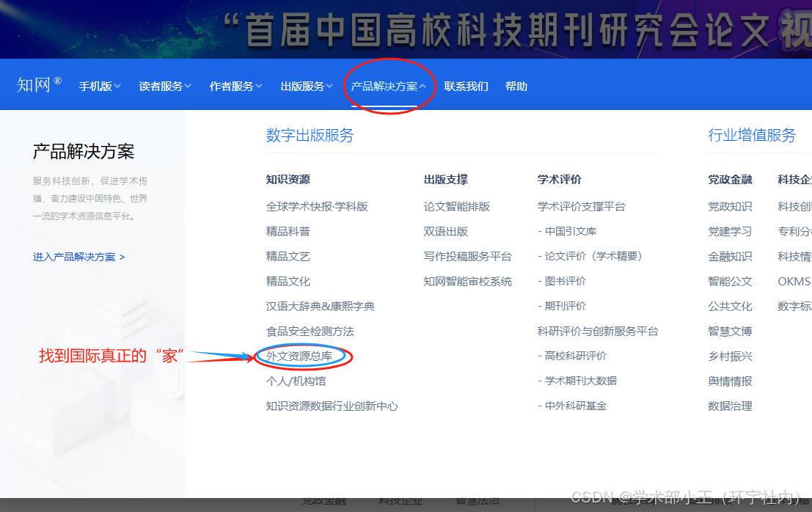Open 个人/机构馆 link
Viewport: 812px width, 512px height.
click(296, 381)
